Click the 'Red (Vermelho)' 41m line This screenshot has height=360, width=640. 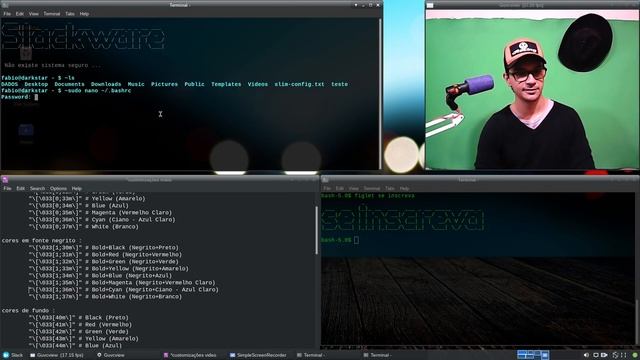80,325
